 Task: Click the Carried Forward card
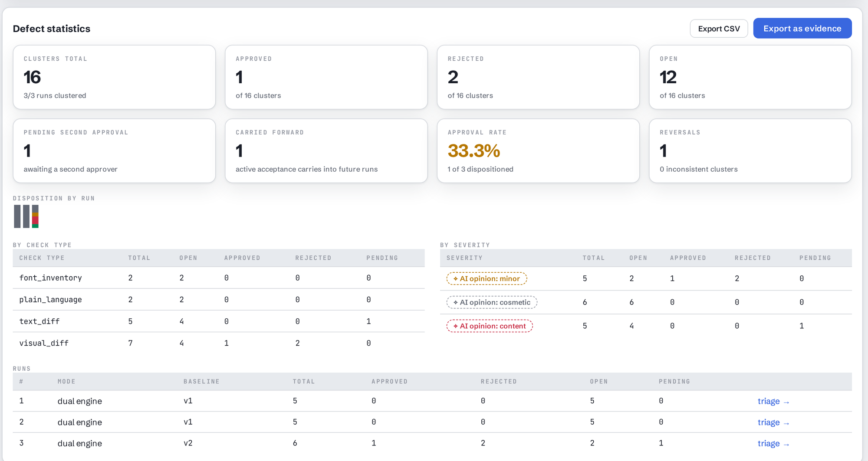[326, 151]
